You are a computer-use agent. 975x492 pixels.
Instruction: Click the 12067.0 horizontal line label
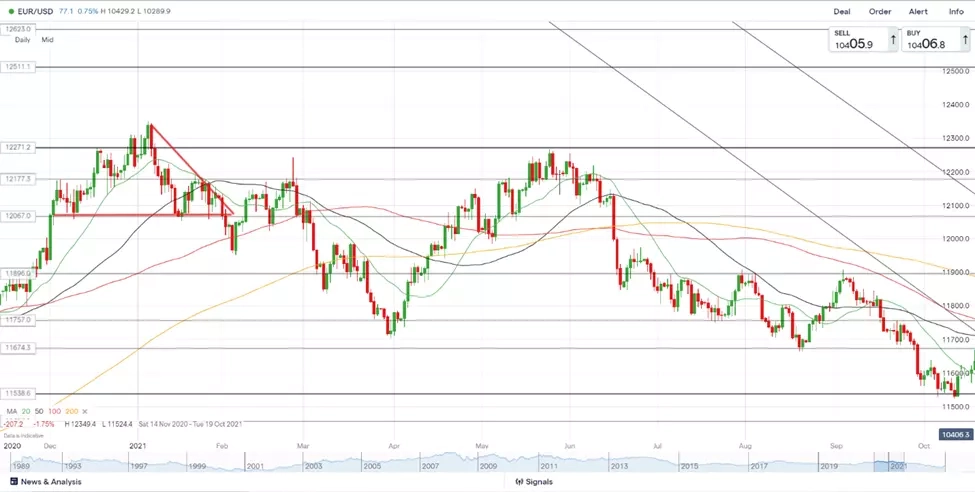[19, 216]
